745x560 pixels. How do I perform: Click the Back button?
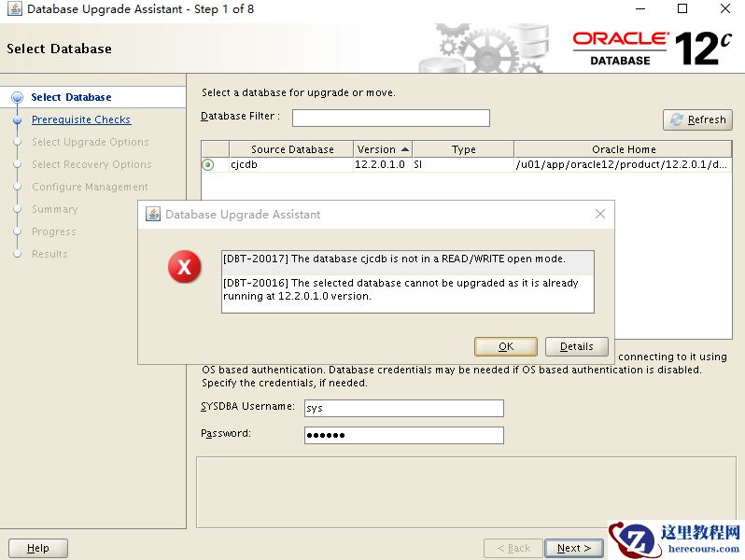(x=513, y=548)
